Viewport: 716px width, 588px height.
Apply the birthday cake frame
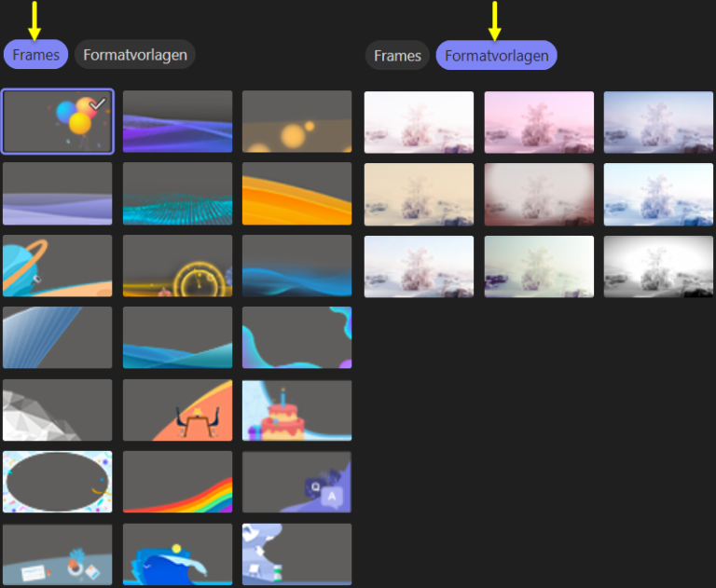coord(296,410)
